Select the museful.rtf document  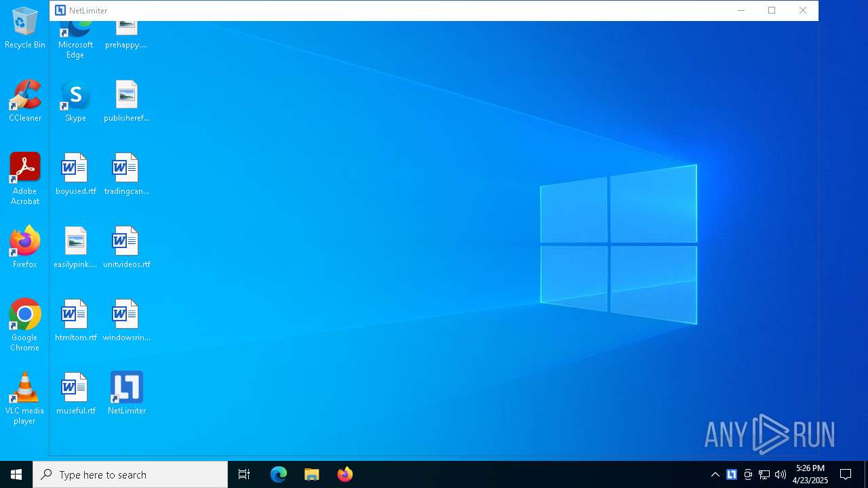click(75, 394)
